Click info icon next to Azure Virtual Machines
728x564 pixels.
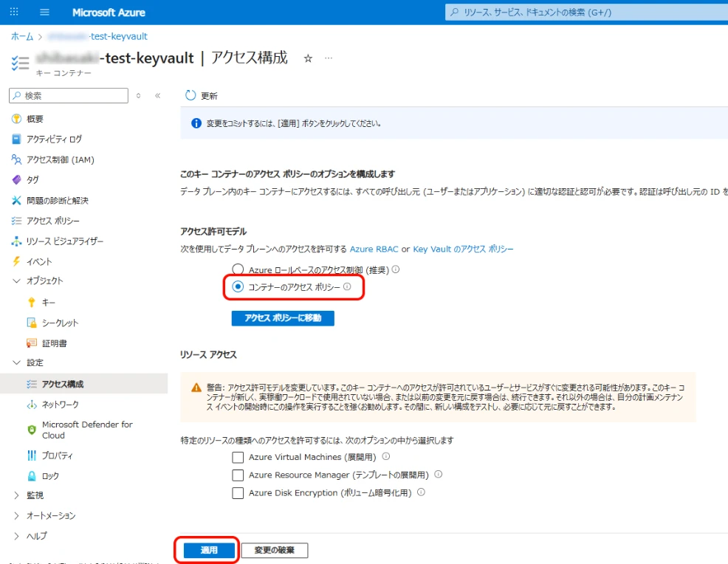coord(386,457)
